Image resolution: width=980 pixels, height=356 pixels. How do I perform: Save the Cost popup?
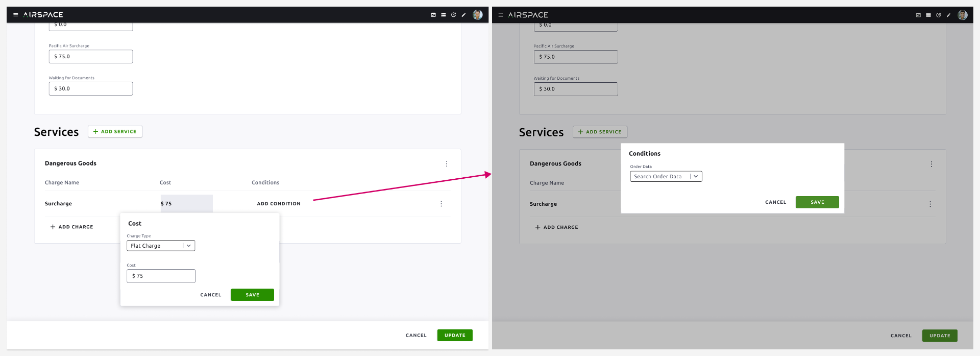252,295
